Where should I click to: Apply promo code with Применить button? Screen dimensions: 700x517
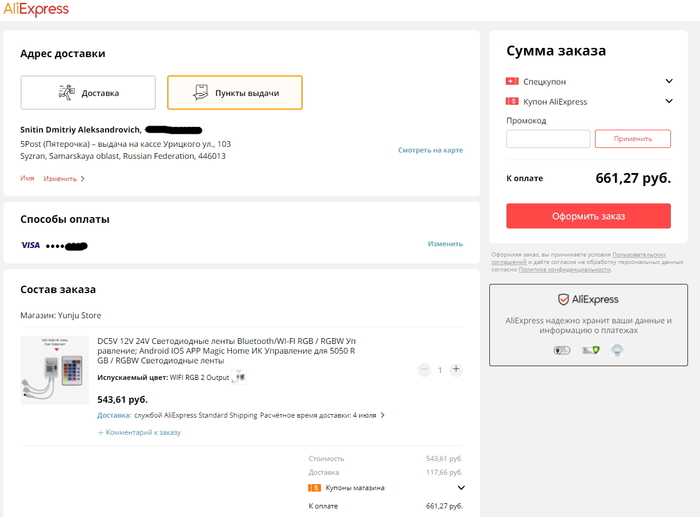point(633,139)
